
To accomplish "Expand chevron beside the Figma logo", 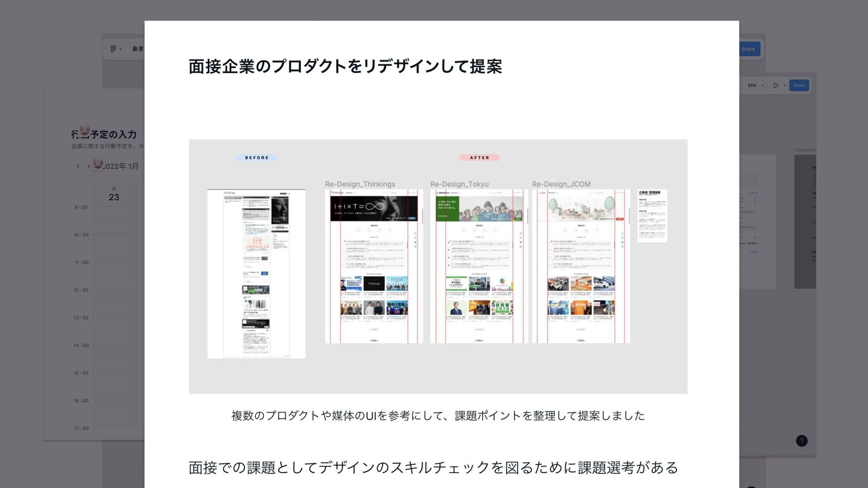I will 121,49.
